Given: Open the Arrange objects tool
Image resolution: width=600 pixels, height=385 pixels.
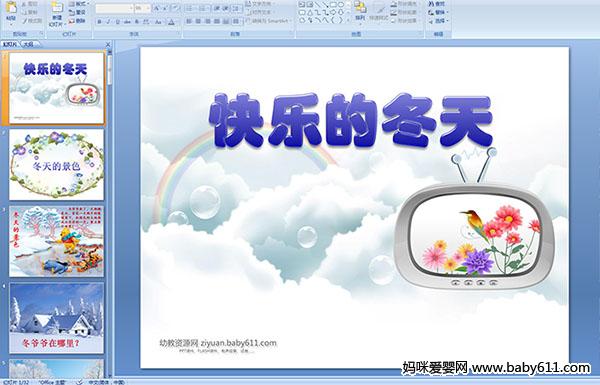Looking at the screenshot, I should (x=360, y=11).
